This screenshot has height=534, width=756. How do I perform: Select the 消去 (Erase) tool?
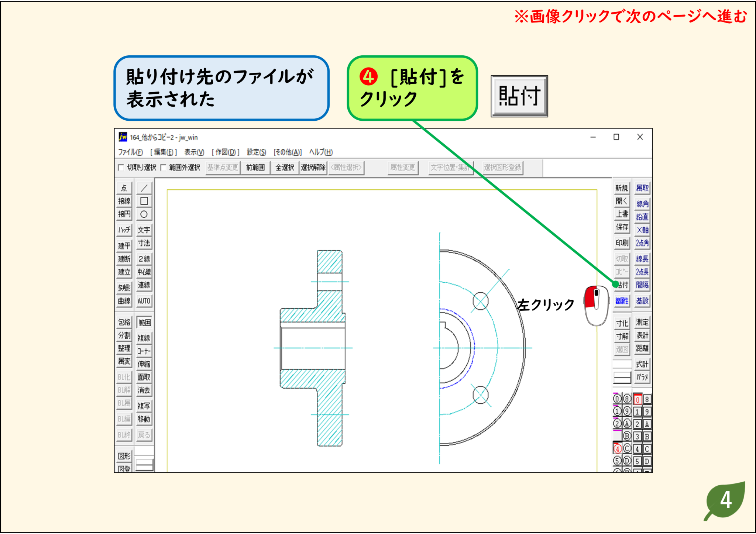[x=144, y=390]
